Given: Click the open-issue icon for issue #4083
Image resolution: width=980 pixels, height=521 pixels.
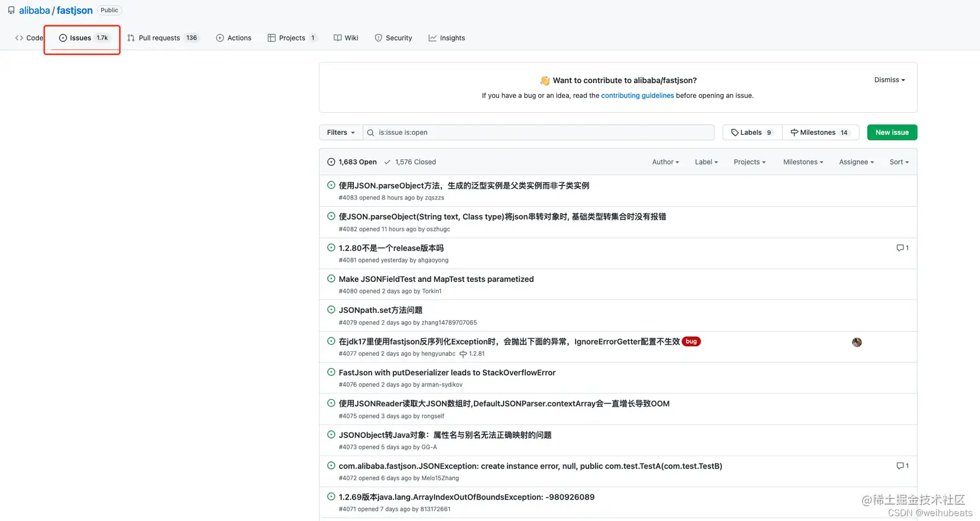Looking at the screenshot, I should 331,185.
